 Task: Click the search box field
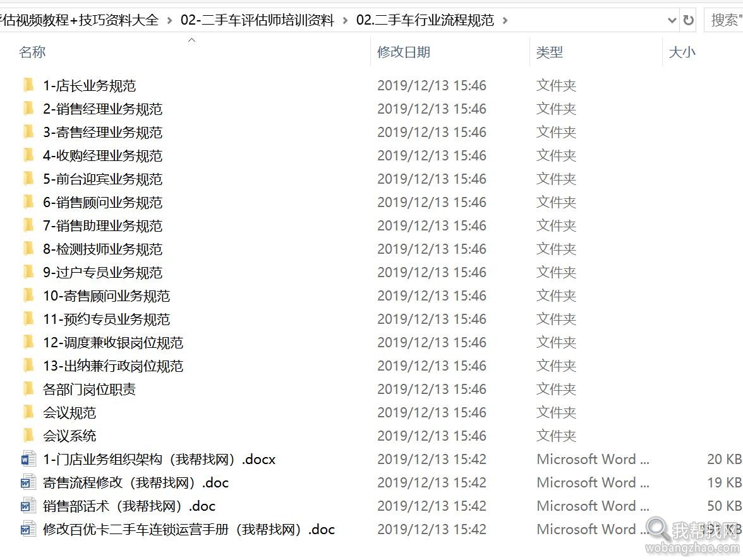[724, 20]
